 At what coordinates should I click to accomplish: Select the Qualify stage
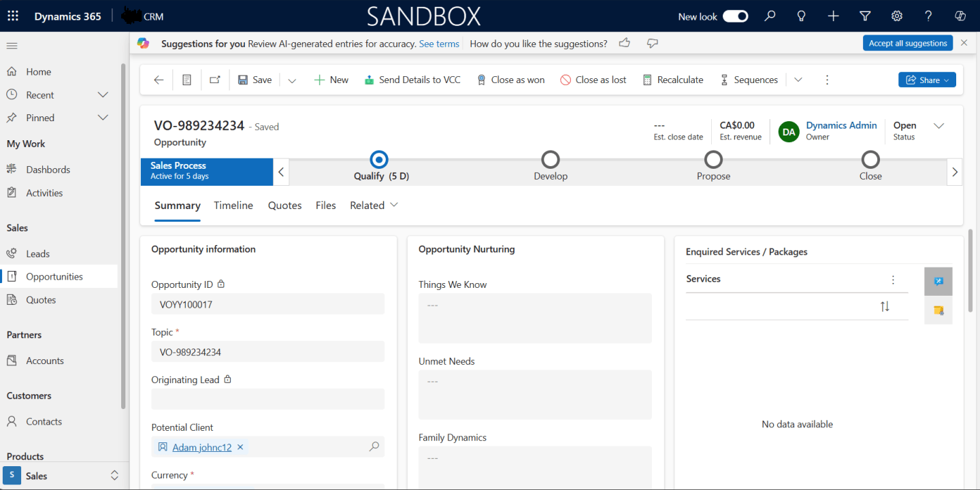tap(379, 160)
